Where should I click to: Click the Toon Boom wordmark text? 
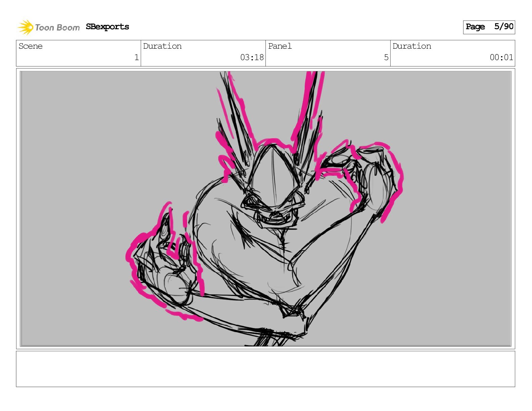pyautogui.click(x=57, y=28)
